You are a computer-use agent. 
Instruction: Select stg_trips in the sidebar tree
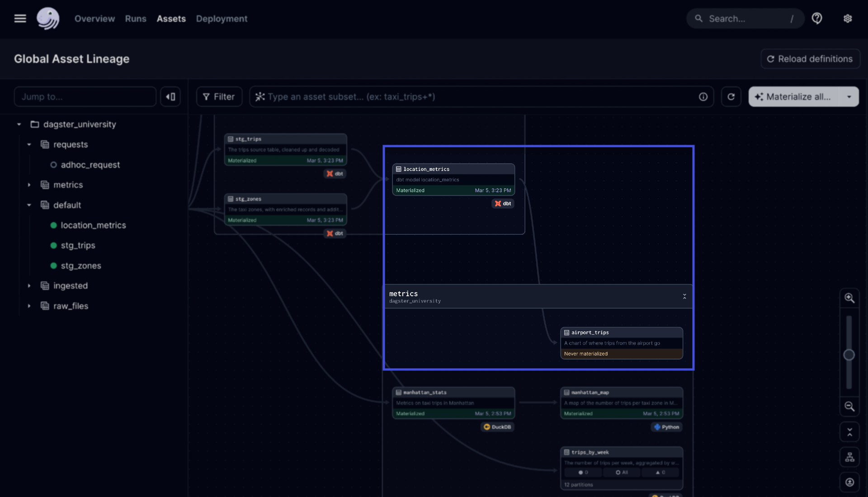78,246
